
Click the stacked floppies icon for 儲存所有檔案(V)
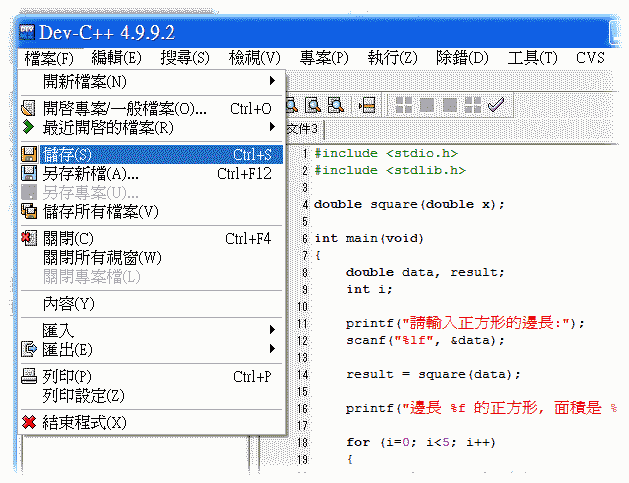29,211
